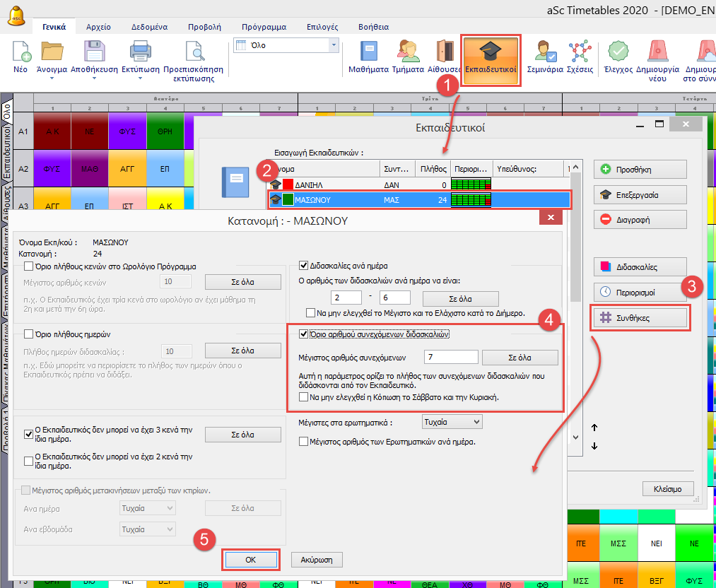Expand the Άνοιγμα dropdown arrow
The image size is (716, 588).
click(x=52, y=98)
